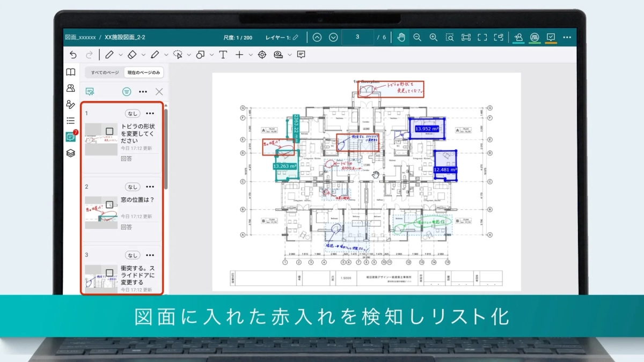Screen dimensions: 644x362
Task: Click the Undo arrow icon
Action: [74, 55]
